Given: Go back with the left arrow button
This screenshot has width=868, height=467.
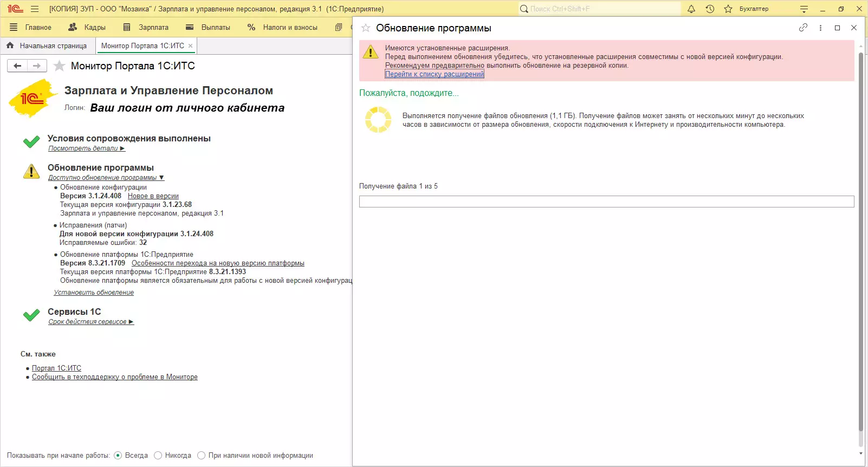Looking at the screenshot, I should pyautogui.click(x=17, y=66).
